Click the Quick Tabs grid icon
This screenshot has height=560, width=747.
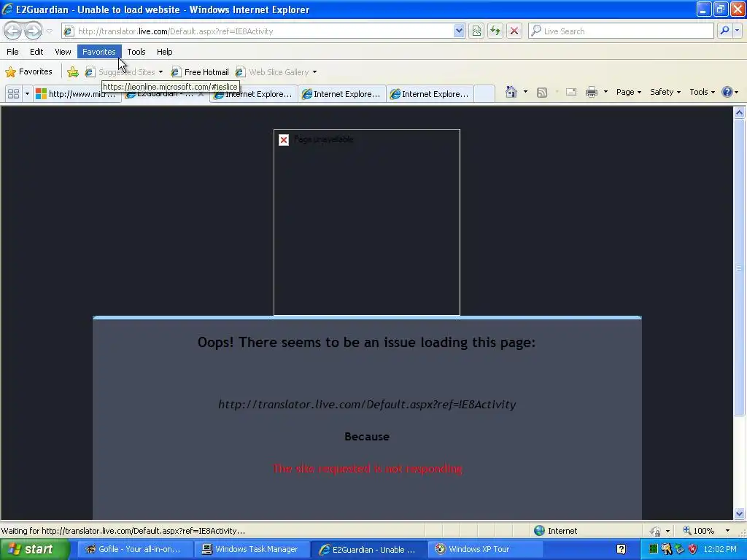[13, 93]
